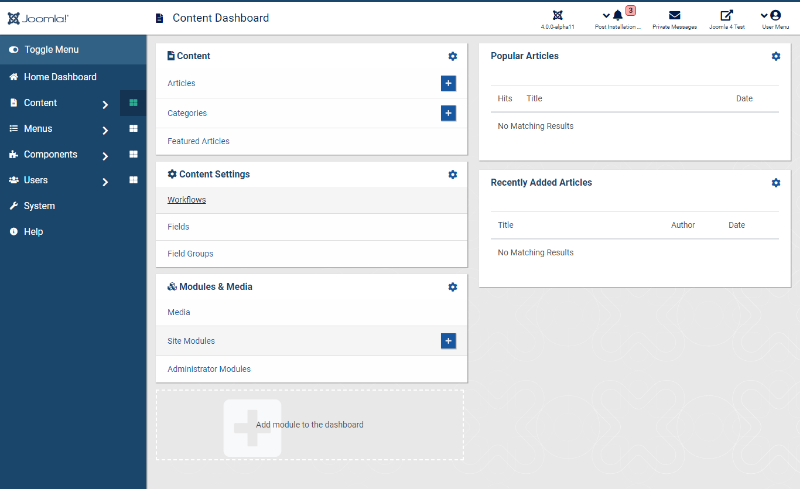Select Content in the sidebar menu
Viewport: 800px width, 489px height.
(40, 103)
